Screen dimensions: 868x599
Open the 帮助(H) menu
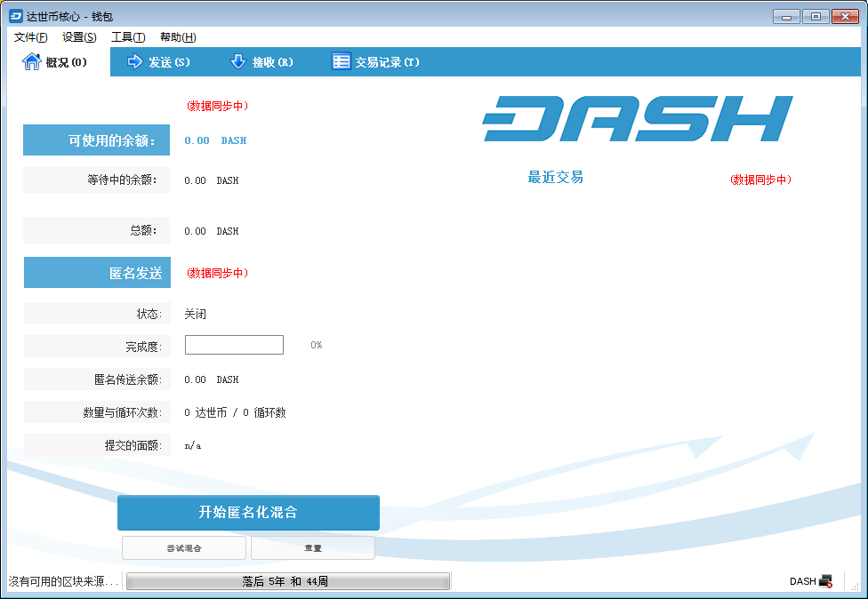178,37
